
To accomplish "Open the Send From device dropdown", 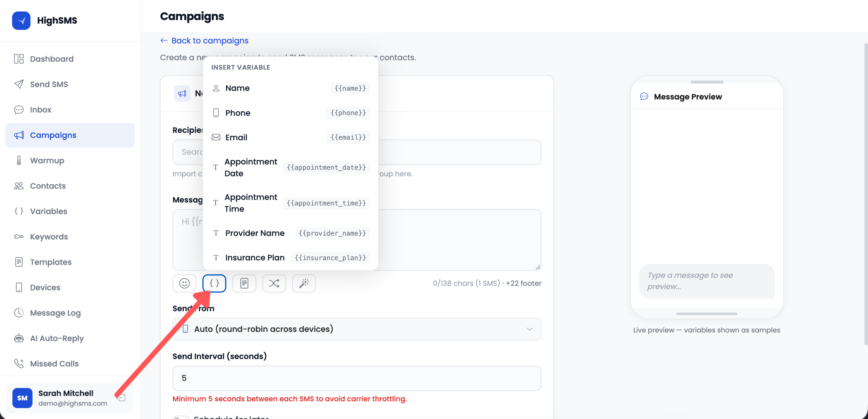I will [357, 329].
